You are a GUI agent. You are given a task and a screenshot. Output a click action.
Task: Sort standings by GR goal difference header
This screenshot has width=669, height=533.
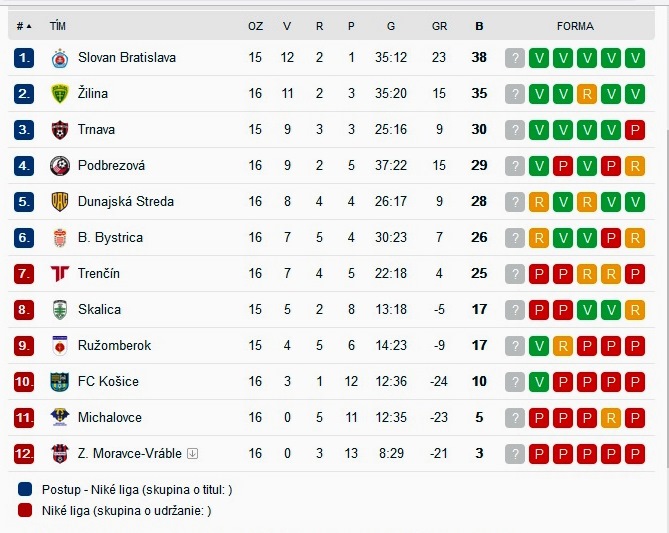[x=439, y=26]
